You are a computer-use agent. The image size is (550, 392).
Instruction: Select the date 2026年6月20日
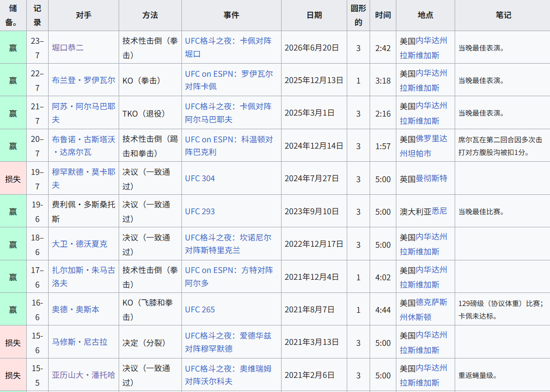312,48
